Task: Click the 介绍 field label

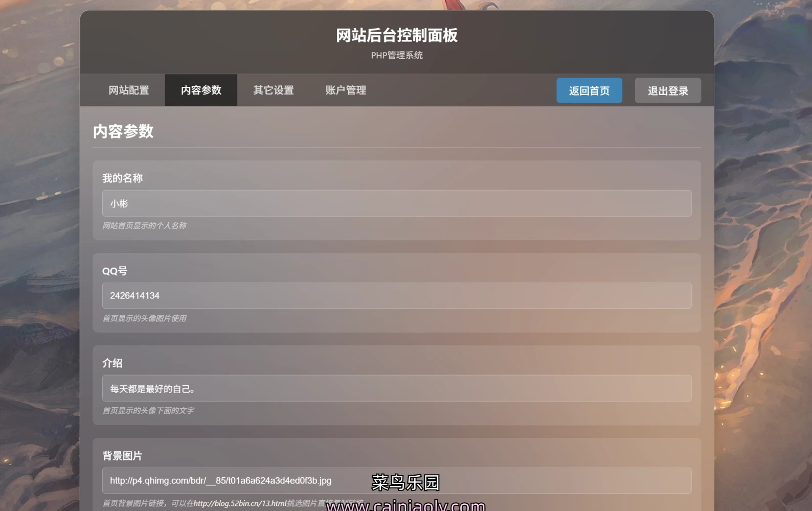Action: coord(112,363)
